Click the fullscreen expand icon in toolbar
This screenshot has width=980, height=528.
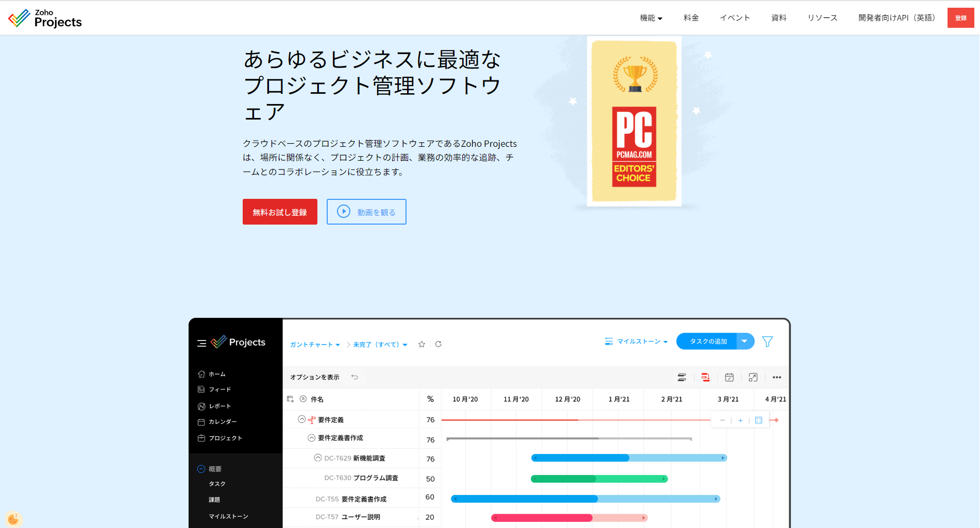pyautogui.click(x=753, y=378)
